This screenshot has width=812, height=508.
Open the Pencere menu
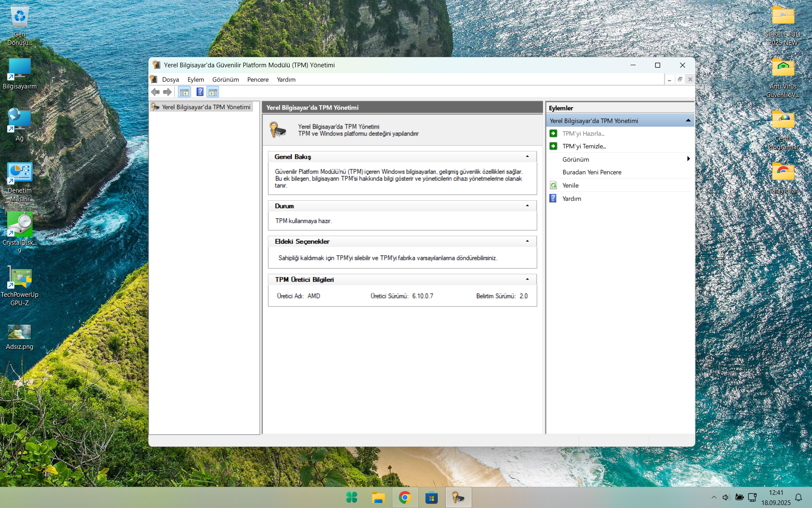258,80
